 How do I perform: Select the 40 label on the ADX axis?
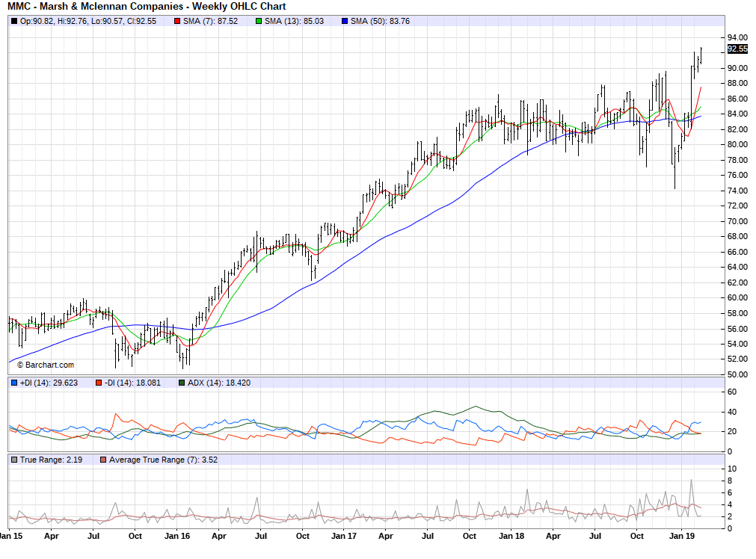pyautogui.click(x=732, y=412)
